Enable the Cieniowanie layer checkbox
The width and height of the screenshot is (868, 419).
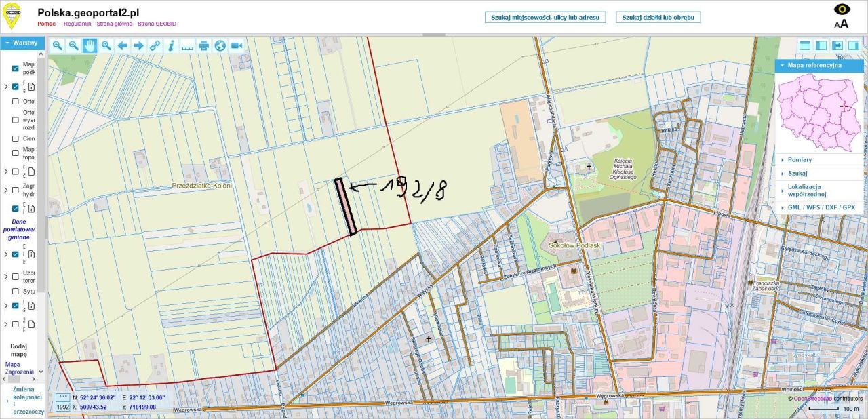click(x=16, y=138)
